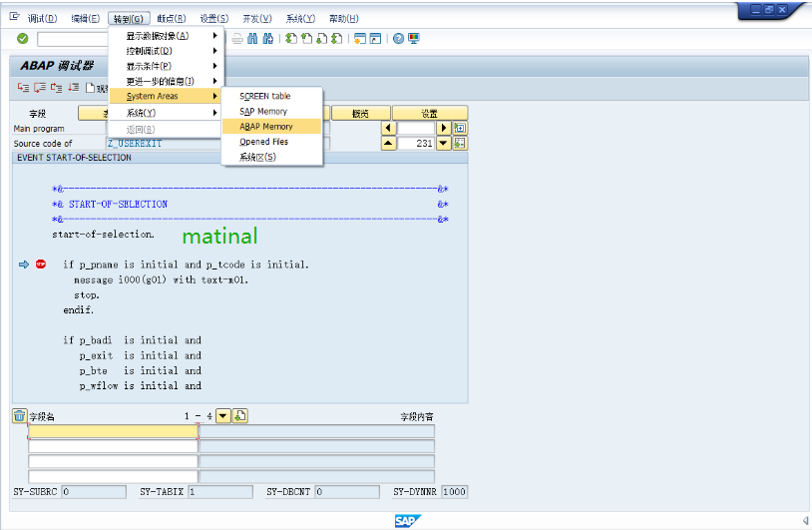Image resolution: width=812 pixels, height=530 pixels.
Task: Click the SY-DBCNT value field
Action: pyautogui.click(x=347, y=492)
